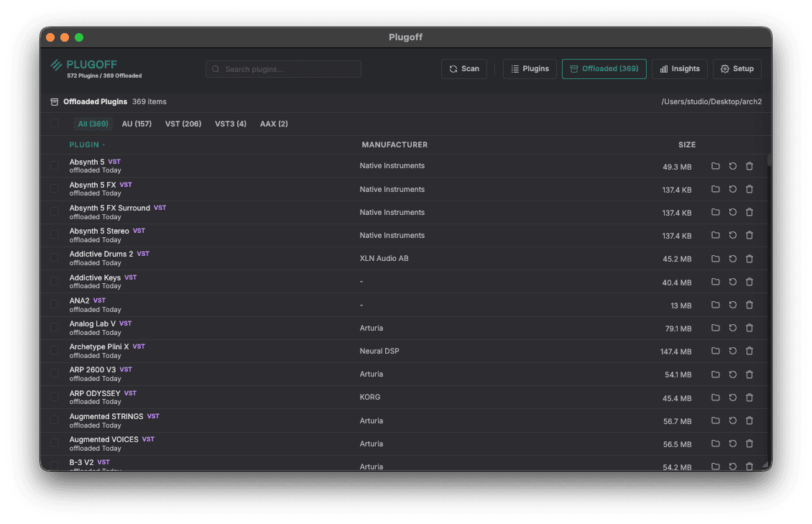This screenshot has height=524, width=812.
Task: Click the list icon on the Plugins button
Action: 515,68
